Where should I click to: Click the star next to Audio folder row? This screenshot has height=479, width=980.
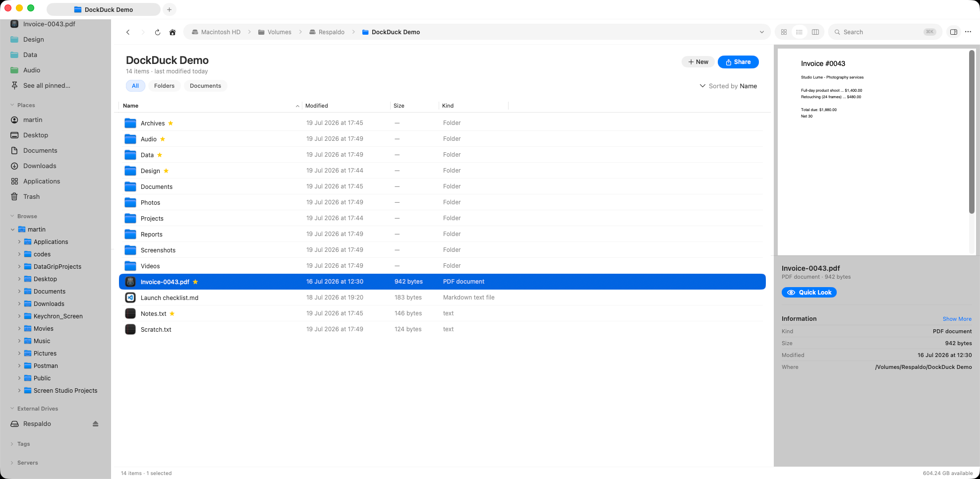point(163,139)
